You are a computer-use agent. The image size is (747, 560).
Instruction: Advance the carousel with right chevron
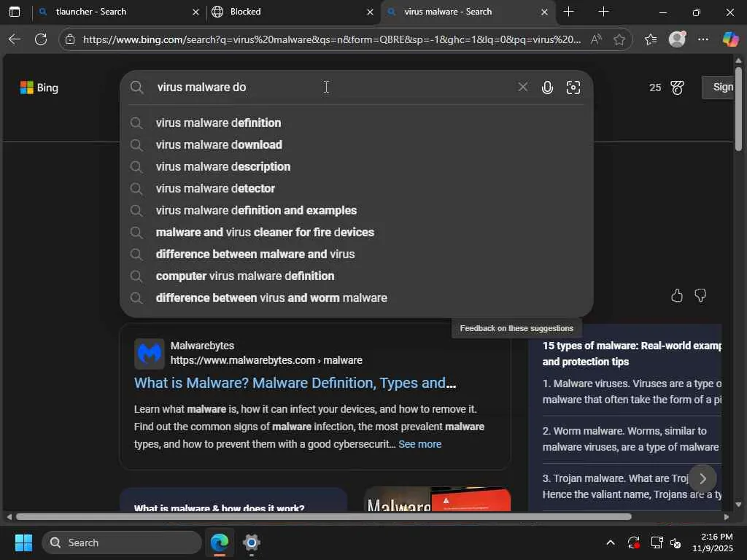[x=703, y=478]
